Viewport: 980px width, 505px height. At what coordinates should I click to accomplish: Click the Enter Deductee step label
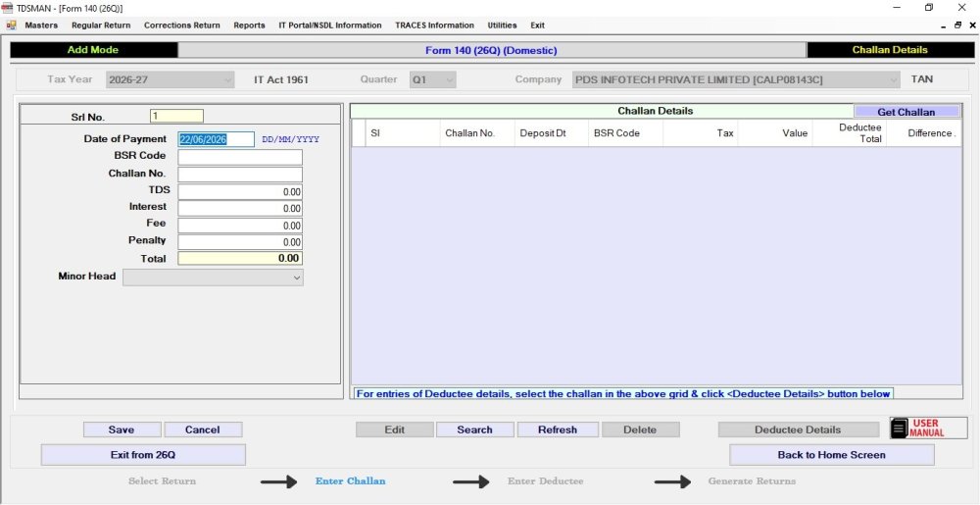[546, 481]
